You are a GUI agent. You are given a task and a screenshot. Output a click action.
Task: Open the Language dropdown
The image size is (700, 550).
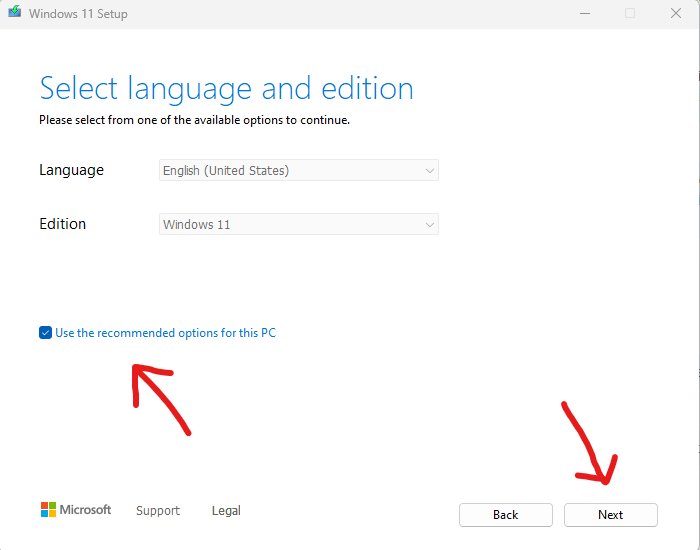click(x=299, y=170)
